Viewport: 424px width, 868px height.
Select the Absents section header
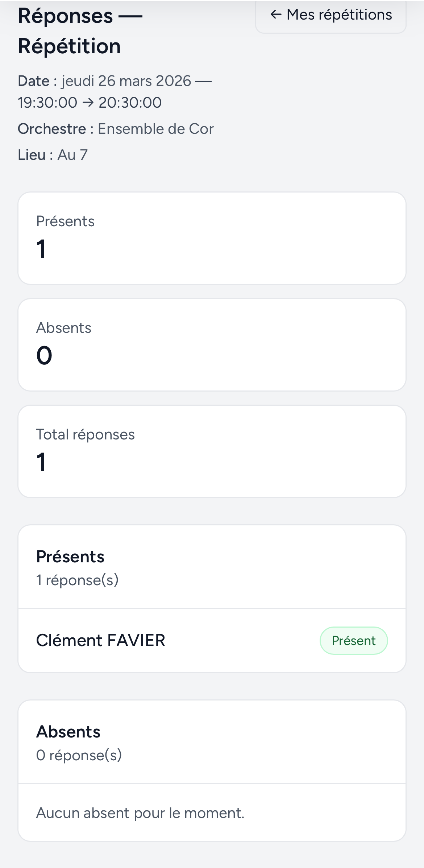68,731
